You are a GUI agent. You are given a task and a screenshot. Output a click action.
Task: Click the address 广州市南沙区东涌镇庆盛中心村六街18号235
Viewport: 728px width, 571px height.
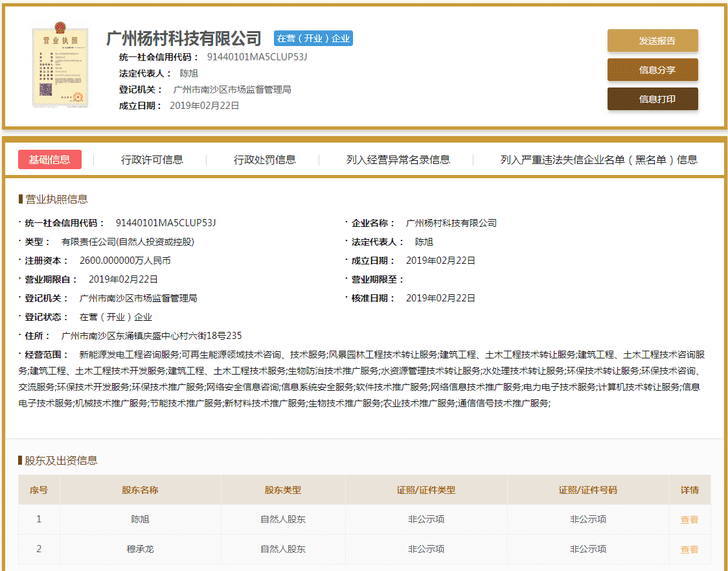click(152, 336)
